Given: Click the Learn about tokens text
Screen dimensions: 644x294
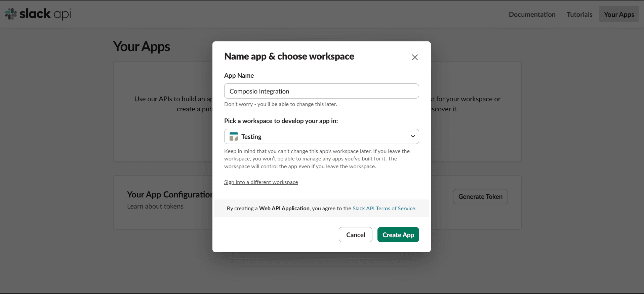Looking at the screenshot, I should tap(155, 206).
